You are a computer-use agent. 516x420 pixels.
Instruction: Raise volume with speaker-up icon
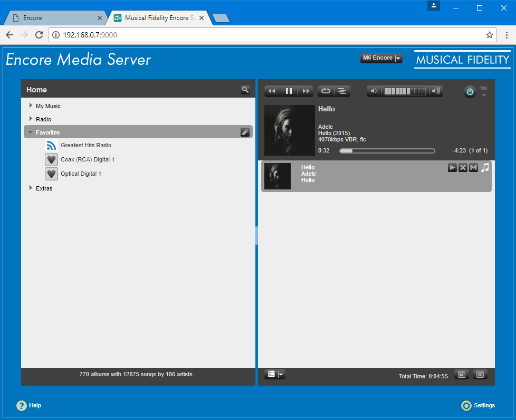[x=436, y=91]
